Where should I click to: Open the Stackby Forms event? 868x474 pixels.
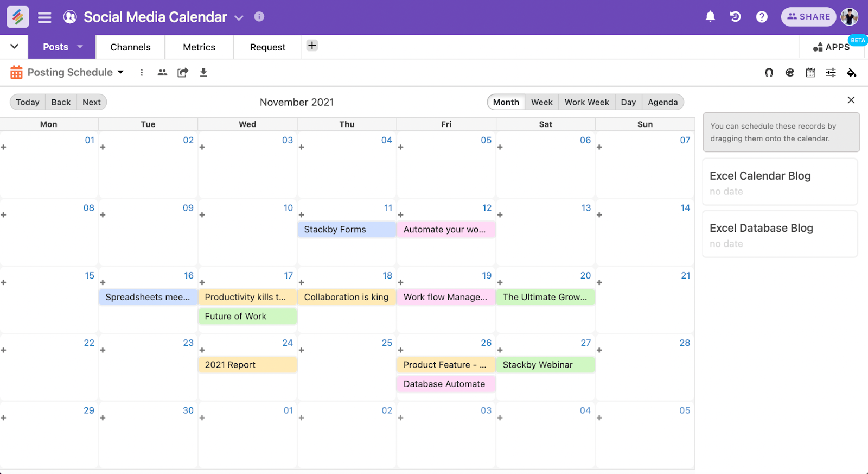[x=347, y=230]
